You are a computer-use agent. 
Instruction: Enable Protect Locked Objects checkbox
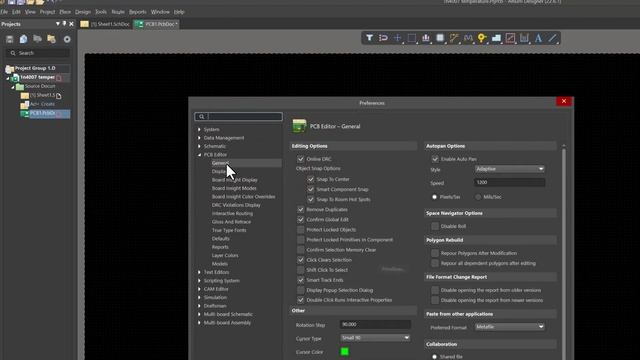click(x=301, y=230)
